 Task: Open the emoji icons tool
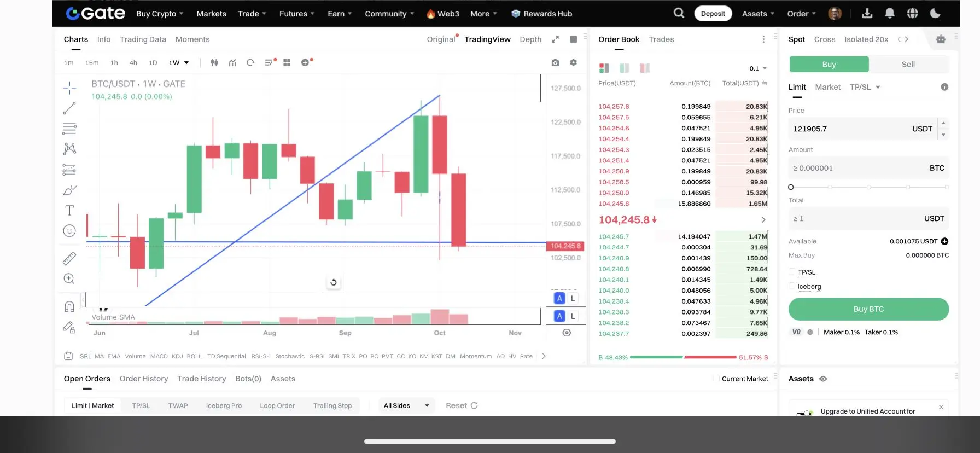click(x=69, y=231)
